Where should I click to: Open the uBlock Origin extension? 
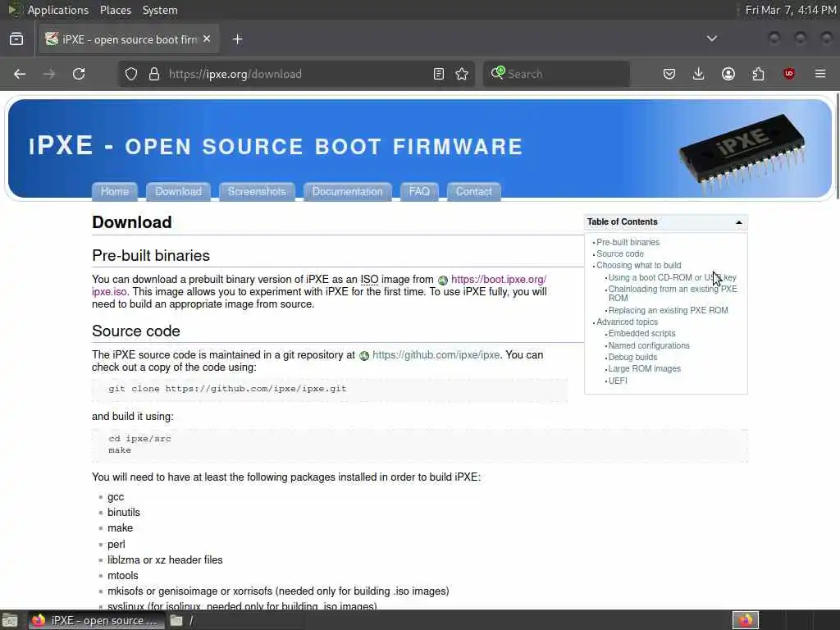point(788,74)
